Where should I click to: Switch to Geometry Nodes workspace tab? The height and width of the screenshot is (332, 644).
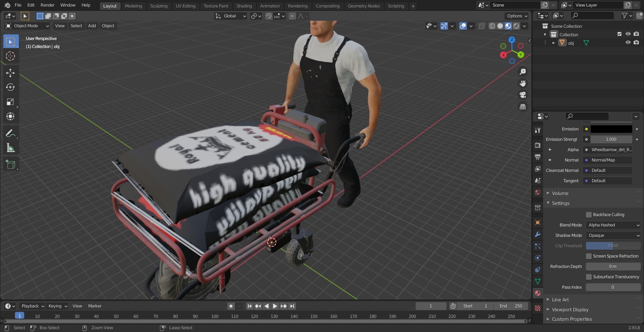click(x=363, y=6)
